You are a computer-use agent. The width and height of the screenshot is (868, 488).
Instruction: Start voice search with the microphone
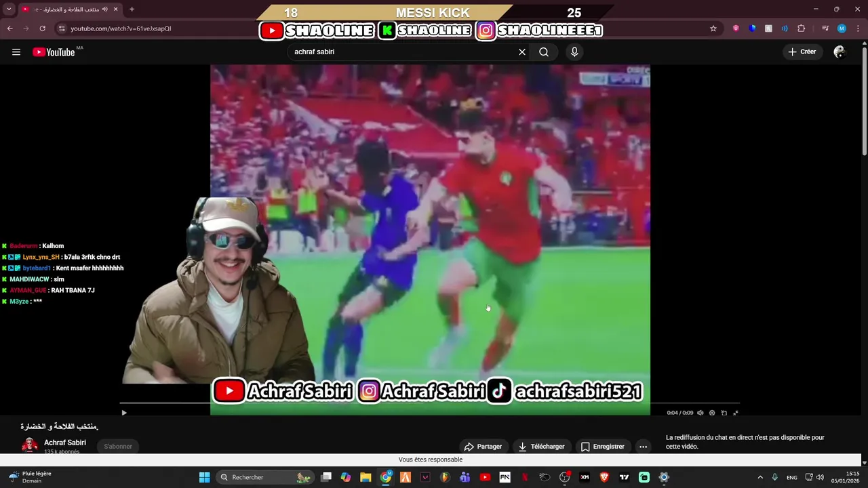point(574,52)
